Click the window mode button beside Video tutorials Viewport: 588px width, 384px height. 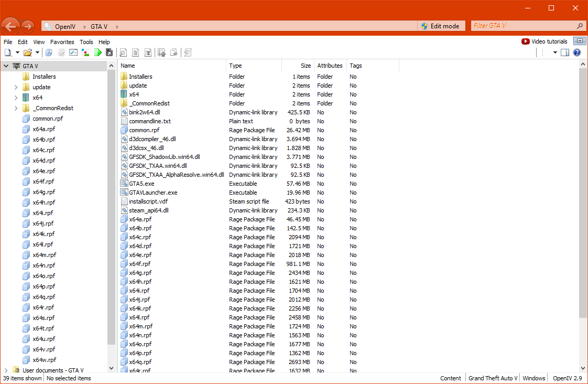point(580,41)
